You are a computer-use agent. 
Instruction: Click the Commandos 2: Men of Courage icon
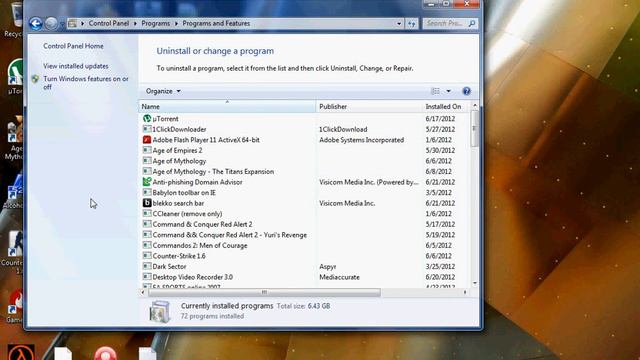coord(147,245)
